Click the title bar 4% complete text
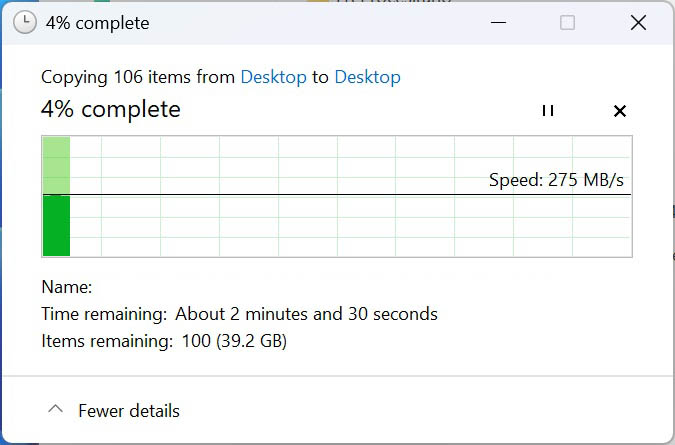This screenshot has width=675, height=445. coord(98,23)
